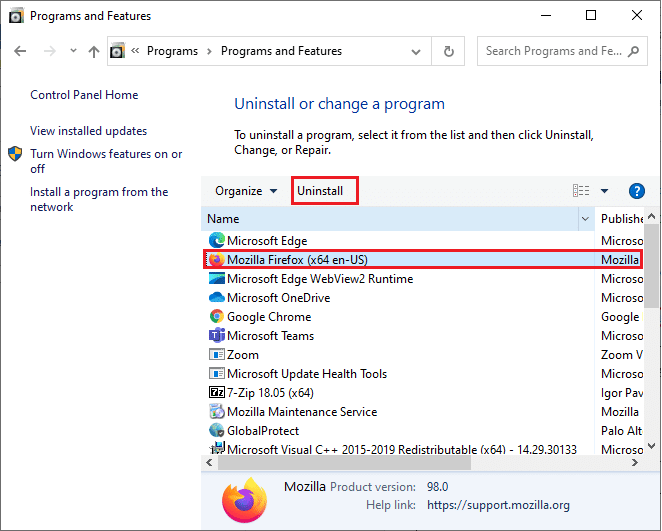Viewport: 662px width, 531px height.
Task: Click the vertical scrollbar thumb
Action: tap(651, 266)
